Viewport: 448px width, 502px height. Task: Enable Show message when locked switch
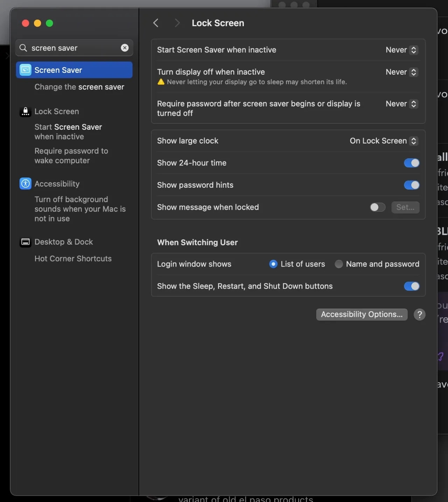coord(378,207)
